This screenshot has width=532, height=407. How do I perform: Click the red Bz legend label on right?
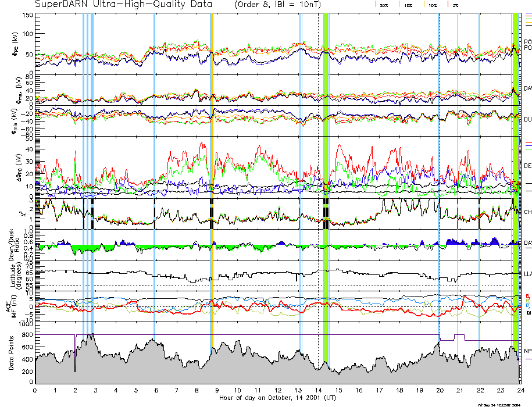(x=527, y=296)
